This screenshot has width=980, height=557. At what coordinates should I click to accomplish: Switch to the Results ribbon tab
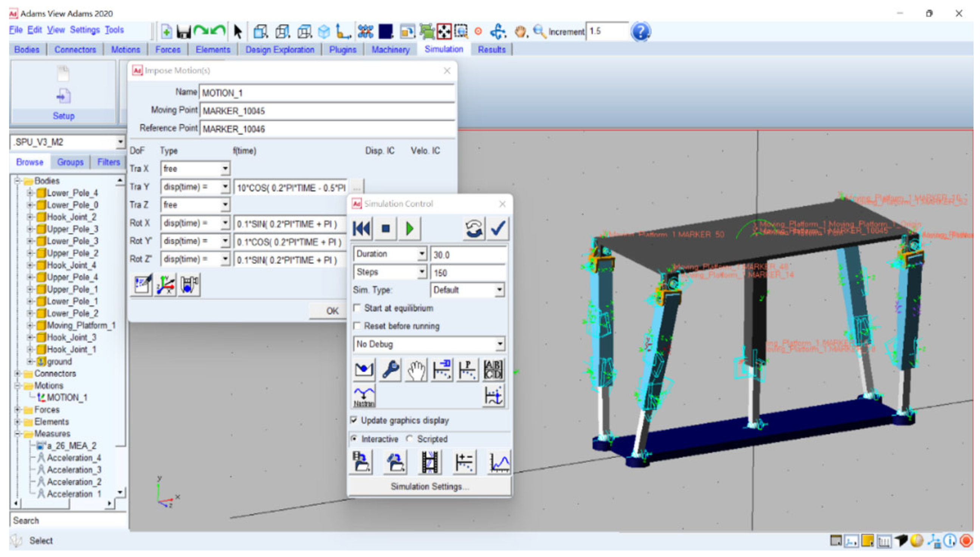tap(491, 50)
